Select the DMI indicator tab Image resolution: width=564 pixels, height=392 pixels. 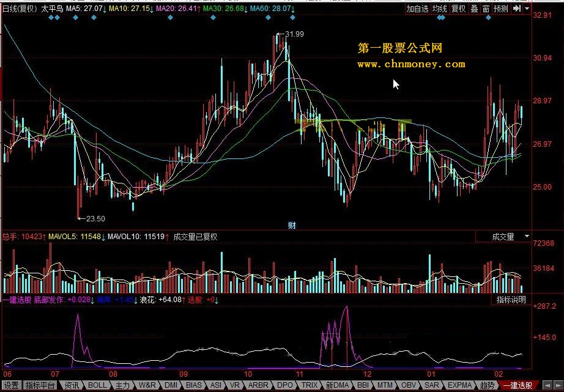coord(171,385)
